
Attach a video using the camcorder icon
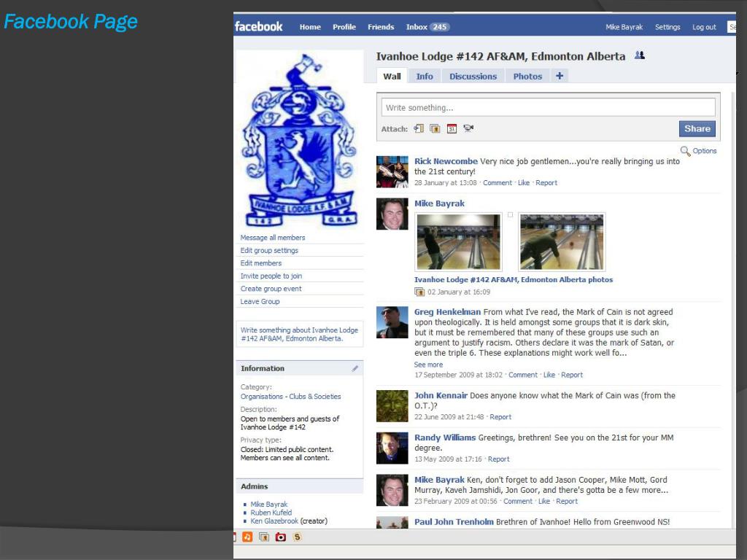pyautogui.click(x=468, y=128)
